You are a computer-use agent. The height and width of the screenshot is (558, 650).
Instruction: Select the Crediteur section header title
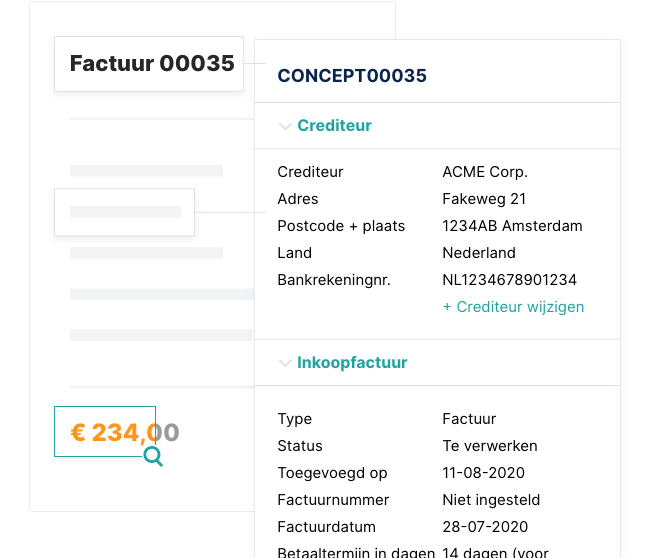[x=334, y=126]
